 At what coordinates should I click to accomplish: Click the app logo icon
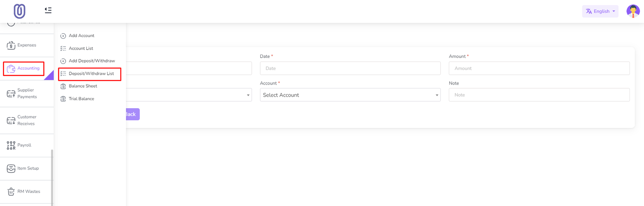pyautogui.click(x=19, y=11)
